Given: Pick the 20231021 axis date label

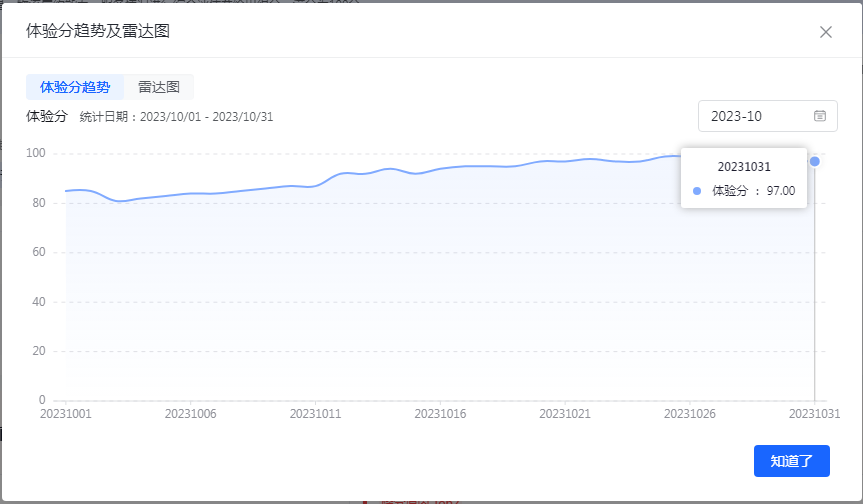Looking at the screenshot, I should [565, 412].
